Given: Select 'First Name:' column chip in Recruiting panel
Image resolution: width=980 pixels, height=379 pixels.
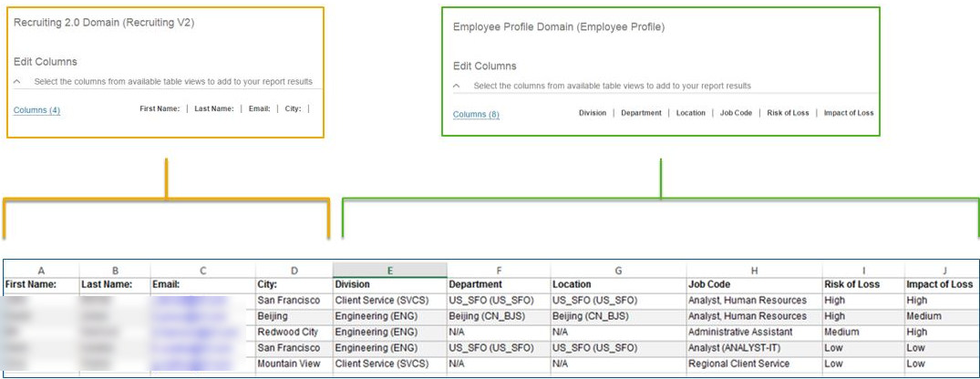Looking at the screenshot, I should (160, 108).
